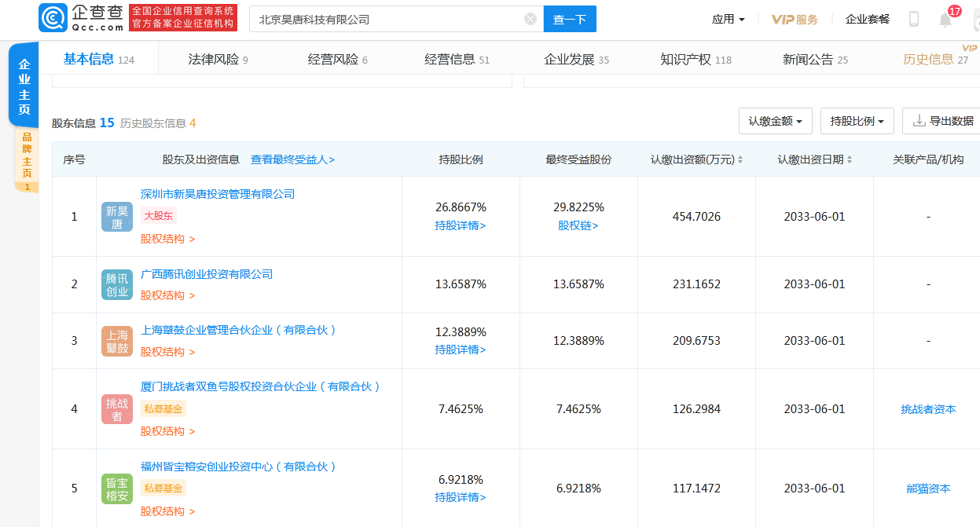Open 深圳市新昊唐投资管理有限公司 link
Viewport: 980px width, 527px height.
218,194
